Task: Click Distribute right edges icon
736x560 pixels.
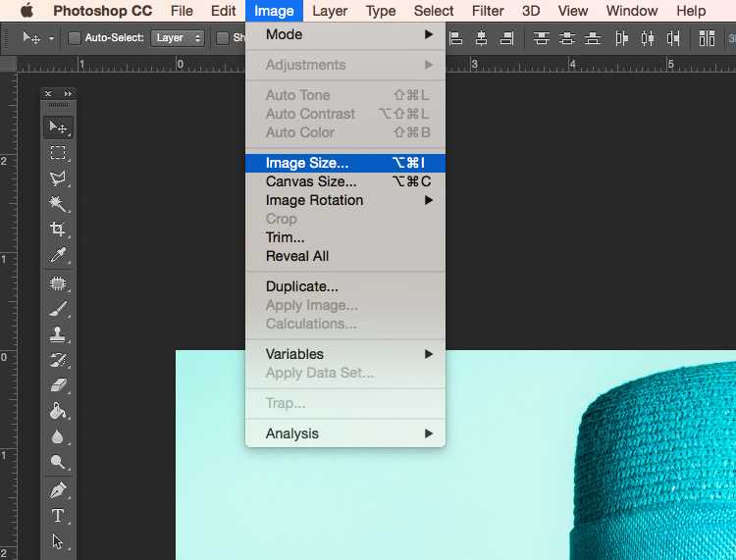Action: point(673,38)
